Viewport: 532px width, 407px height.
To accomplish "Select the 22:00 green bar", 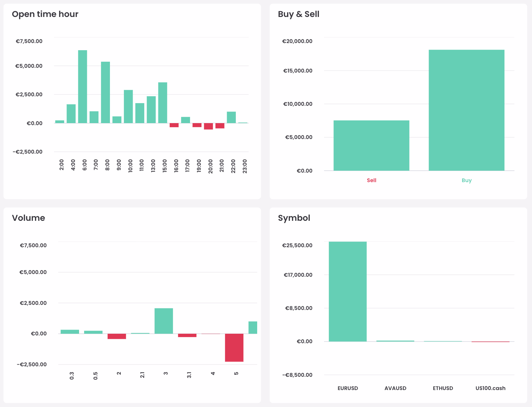I will [231, 117].
